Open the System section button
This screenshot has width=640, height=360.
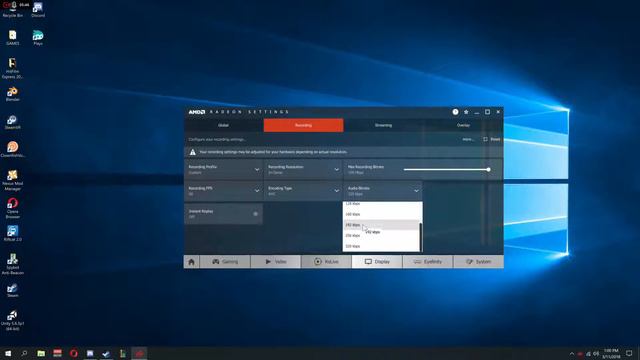pyautogui.click(x=478, y=262)
